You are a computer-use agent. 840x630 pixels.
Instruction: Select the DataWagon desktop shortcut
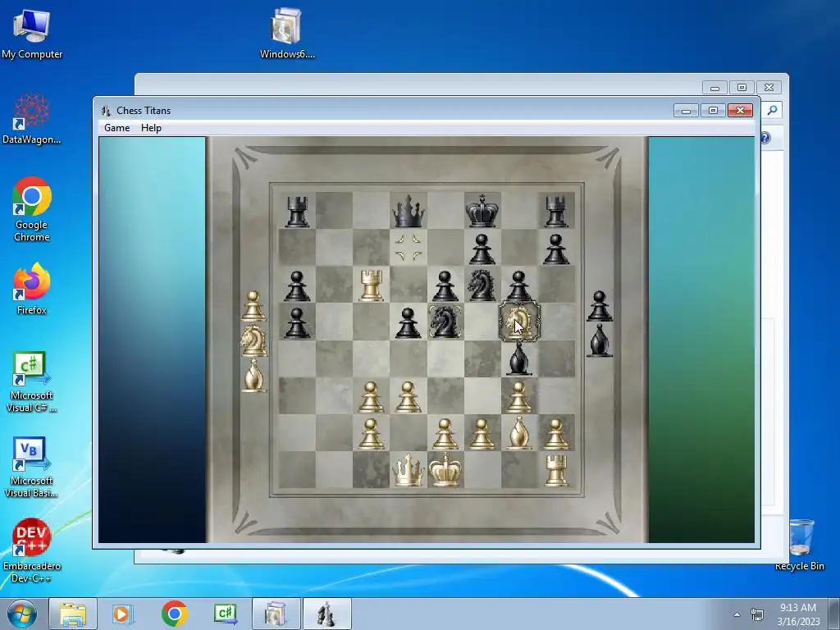click(32, 119)
